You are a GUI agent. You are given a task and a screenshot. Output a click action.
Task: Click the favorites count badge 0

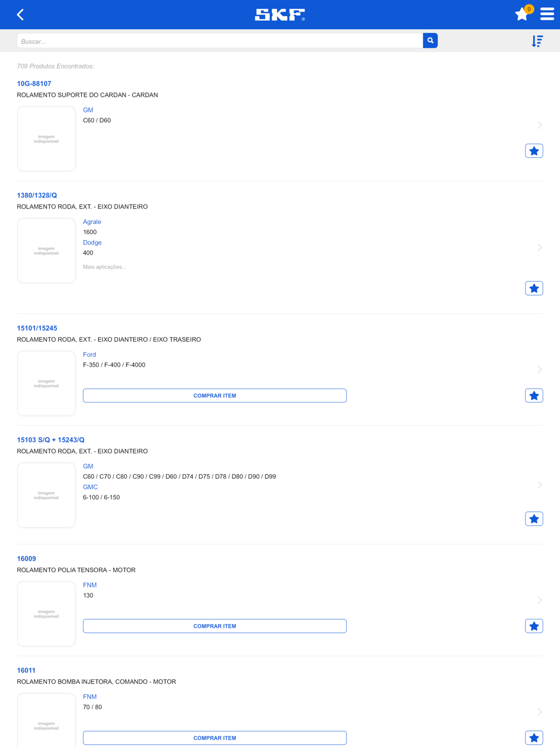coord(529,9)
